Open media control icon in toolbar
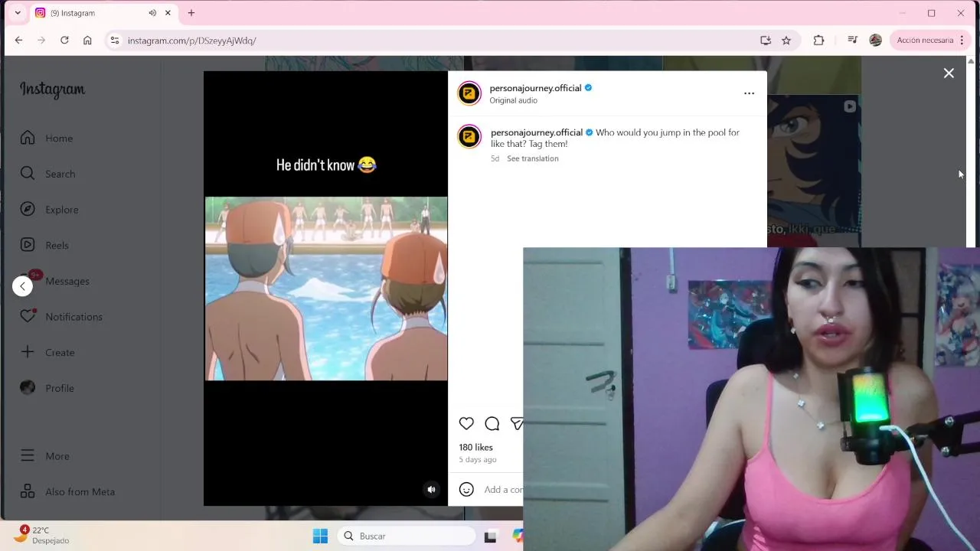The width and height of the screenshot is (980, 551). pyautogui.click(x=852, y=41)
